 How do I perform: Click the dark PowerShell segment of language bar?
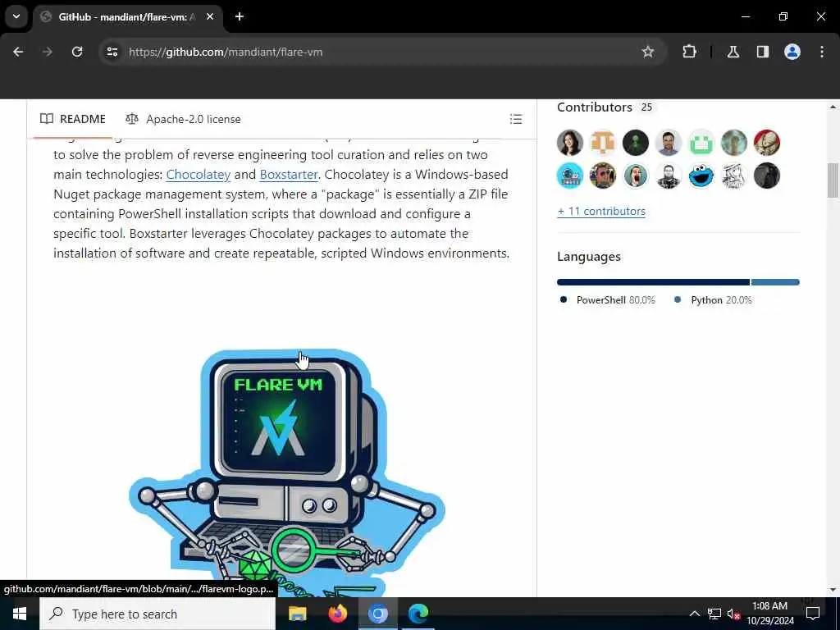pyautogui.click(x=653, y=282)
